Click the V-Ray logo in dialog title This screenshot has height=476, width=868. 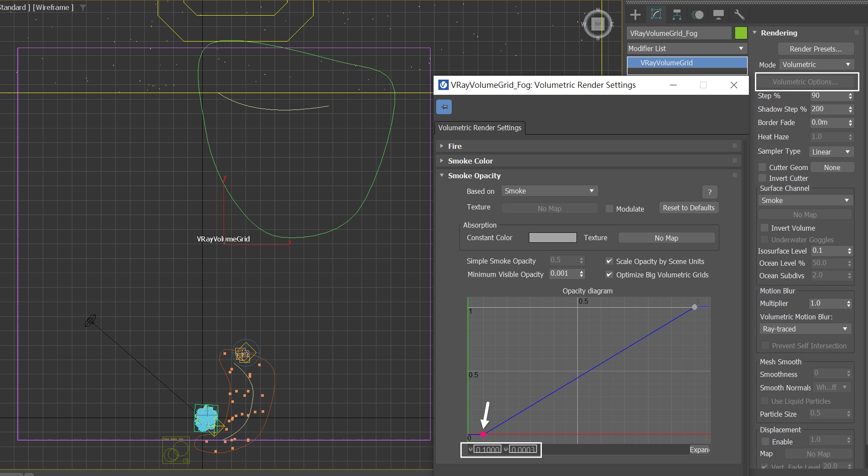443,85
